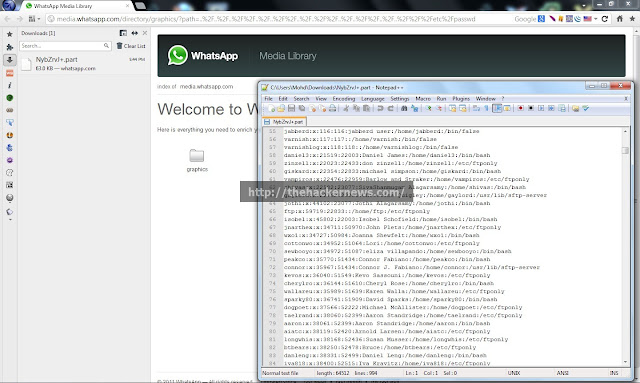
Task: Click the Replace icon in Notepad++ toolbar
Action: pyautogui.click(x=414, y=108)
